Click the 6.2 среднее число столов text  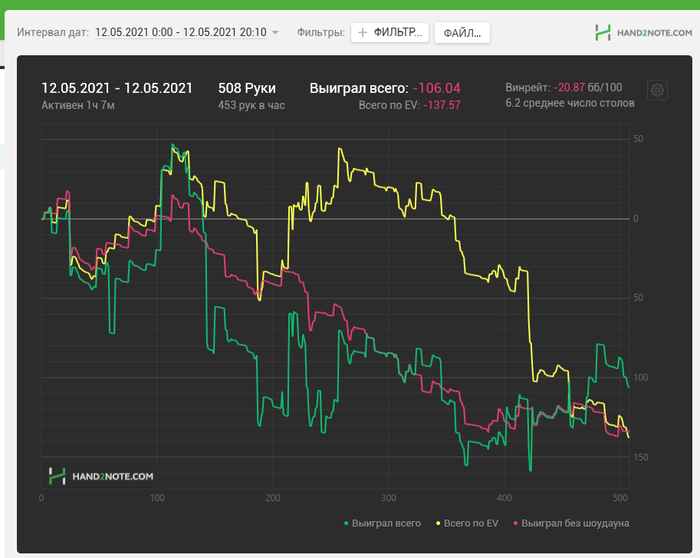tap(570, 103)
